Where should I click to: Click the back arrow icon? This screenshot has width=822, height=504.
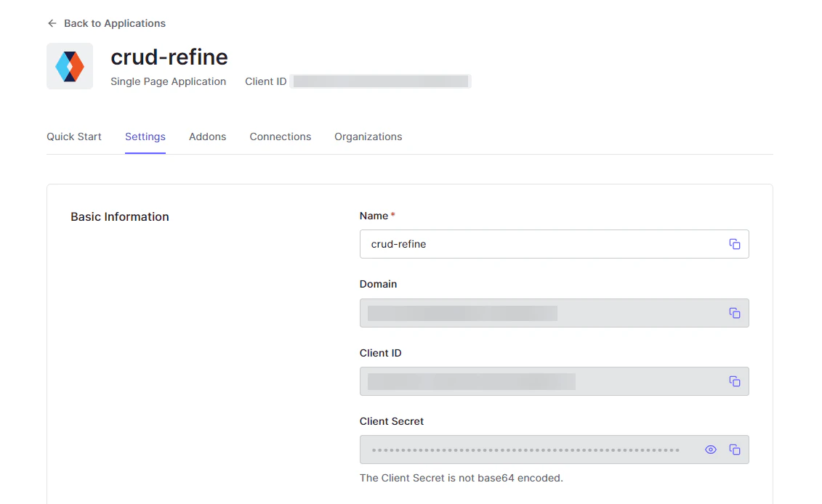pyautogui.click(x=52, y=23)
